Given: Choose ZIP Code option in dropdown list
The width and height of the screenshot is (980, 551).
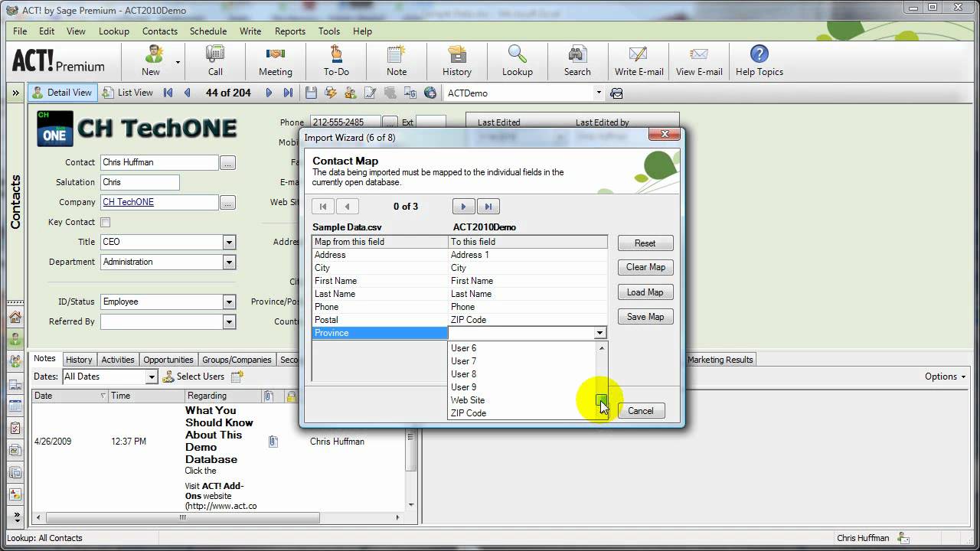Looking at the screenshot, I should [x=522, y=413].
